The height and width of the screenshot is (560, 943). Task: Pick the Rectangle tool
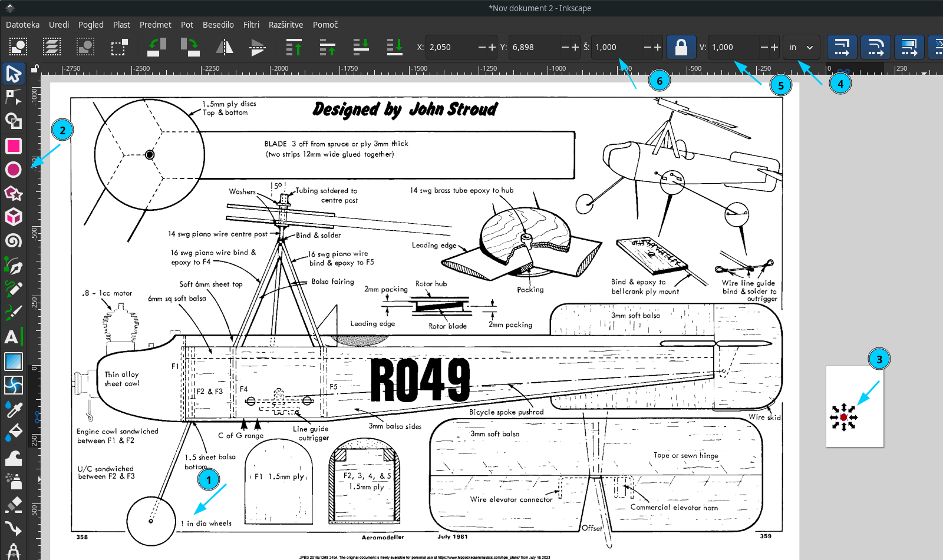[13, 145]
